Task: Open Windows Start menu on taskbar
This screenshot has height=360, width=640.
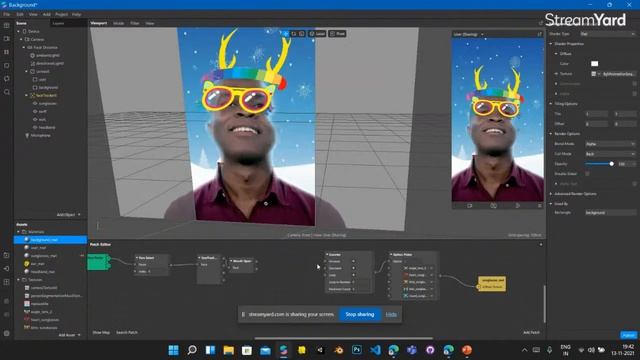Action: coord(173,350)
